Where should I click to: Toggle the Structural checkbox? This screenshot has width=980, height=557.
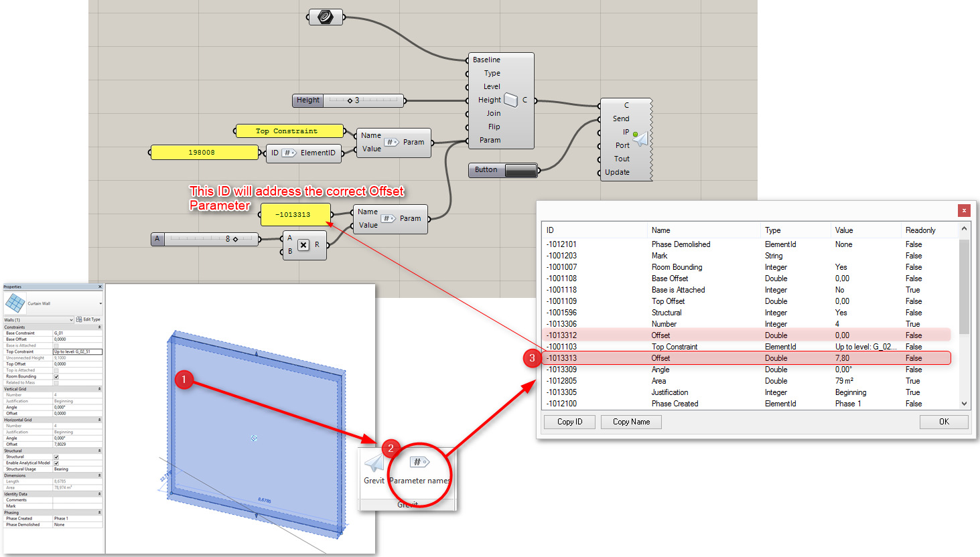tap(56, 457)
